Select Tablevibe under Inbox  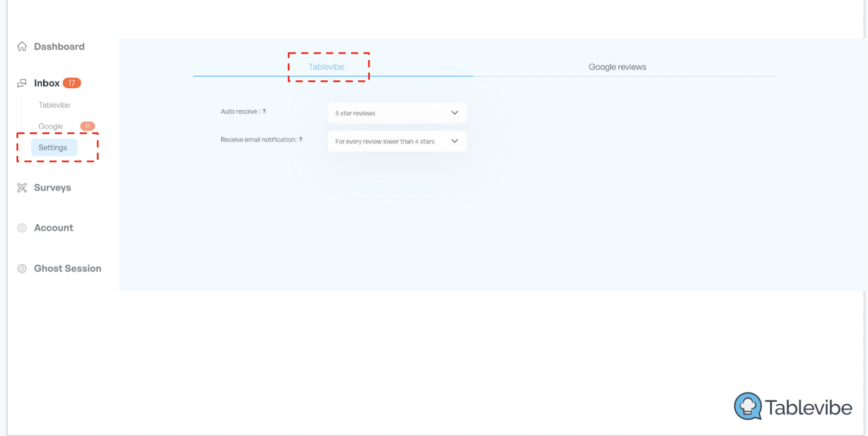click(54, 105)
